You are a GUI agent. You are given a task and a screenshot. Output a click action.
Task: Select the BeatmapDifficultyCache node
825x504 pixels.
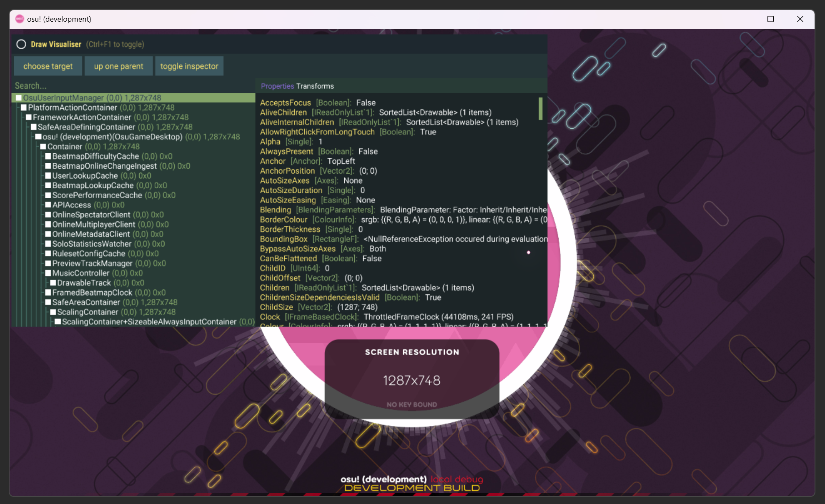pos(95,156)
